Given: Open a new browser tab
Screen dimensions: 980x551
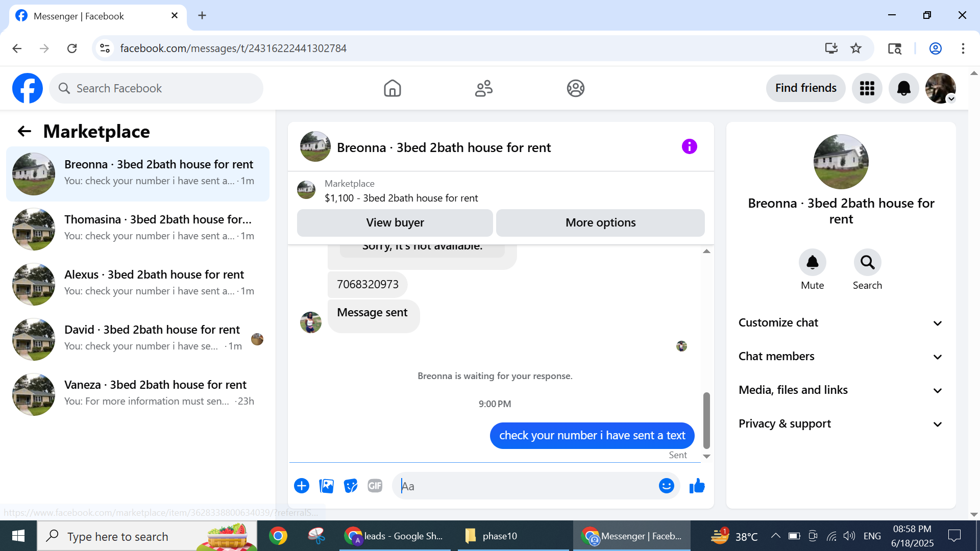Looking at the screenshot, I should pyautogui.click(x=202, y=16).
